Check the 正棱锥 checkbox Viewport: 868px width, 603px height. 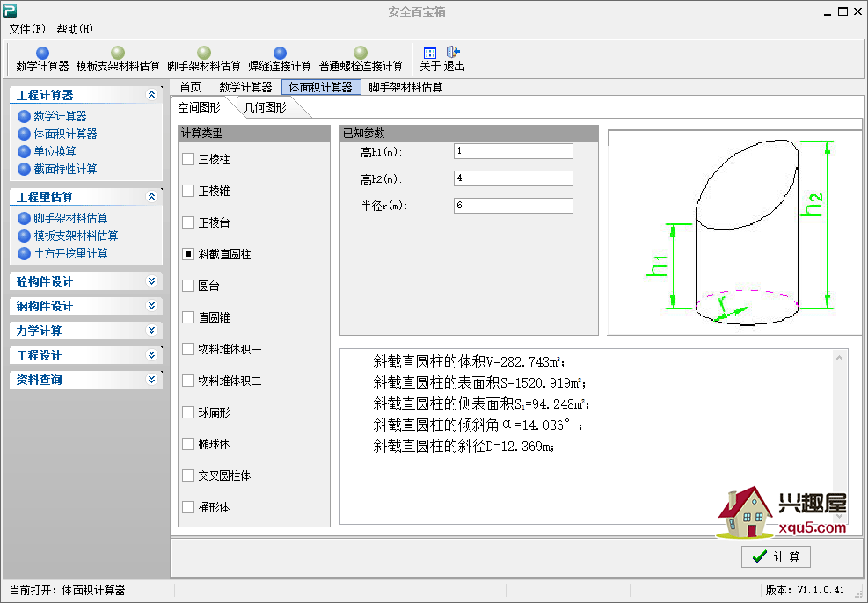[188, 191]
